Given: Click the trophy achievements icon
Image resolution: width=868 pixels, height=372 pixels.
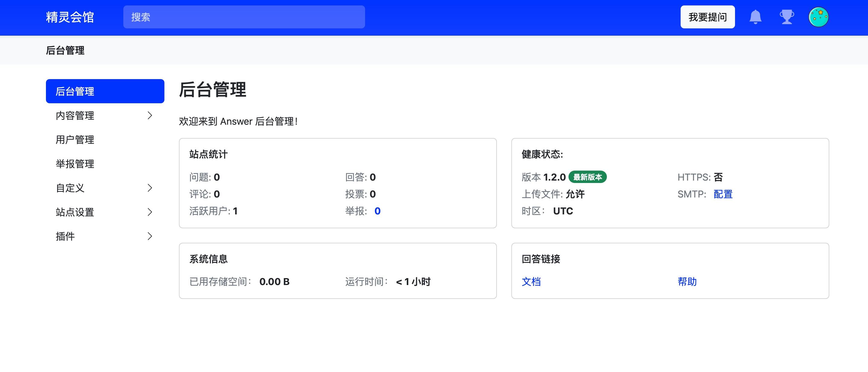Looking at the screenshot, I should 787,17.
